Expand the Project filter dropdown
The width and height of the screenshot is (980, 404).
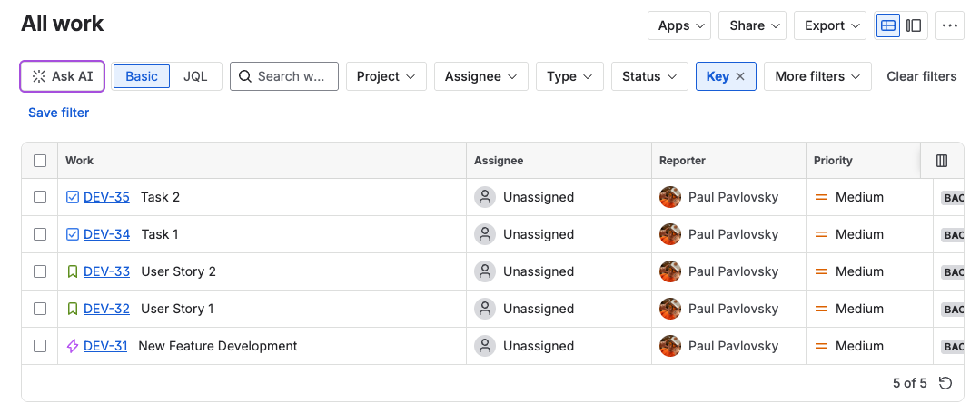(386, 76)
